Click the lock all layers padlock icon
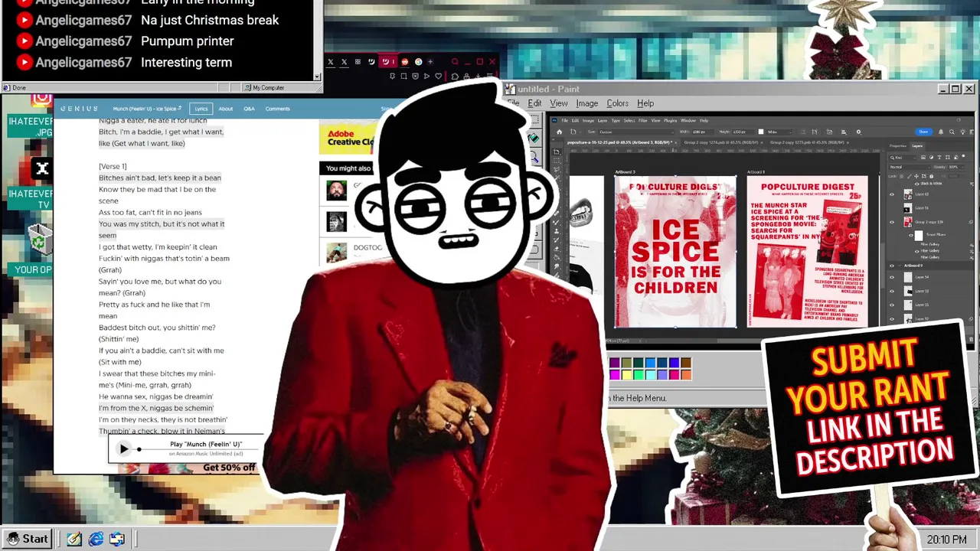Screen dimensions: 980x551 (932, 176)
